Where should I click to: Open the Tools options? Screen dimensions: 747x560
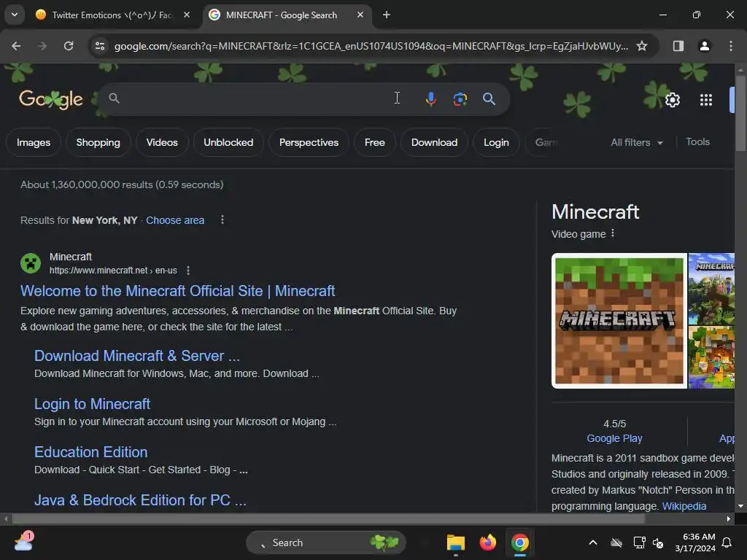697,142
